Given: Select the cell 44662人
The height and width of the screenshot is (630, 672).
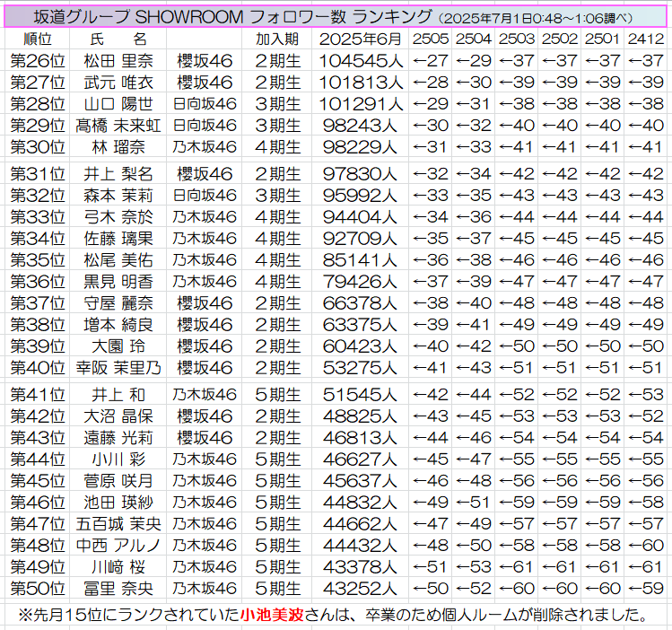Looking at the screenshot, I should pos(360,524).
